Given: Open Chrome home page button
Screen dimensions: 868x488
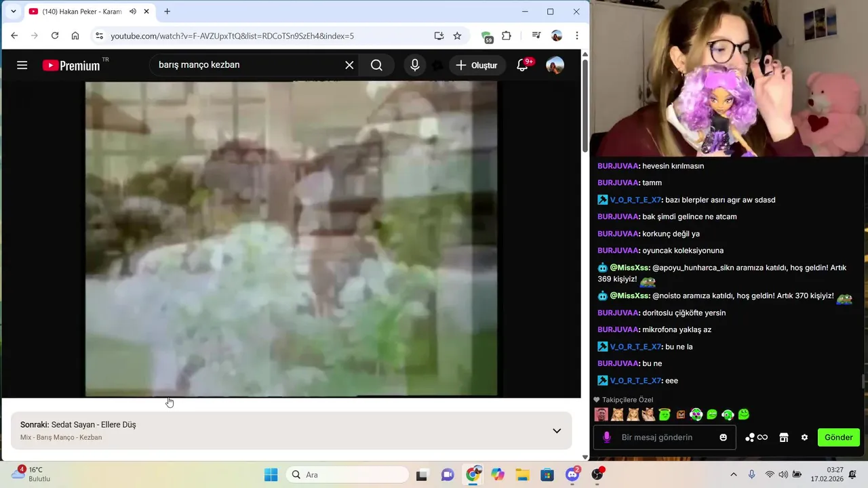Looking at the screenshot, I should [x=75, y=36].
